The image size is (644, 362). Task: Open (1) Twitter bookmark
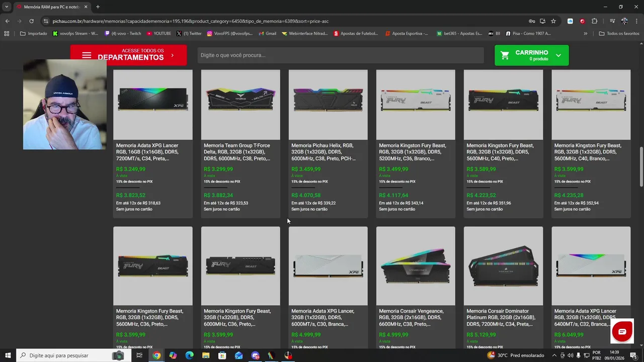point(189,34)
